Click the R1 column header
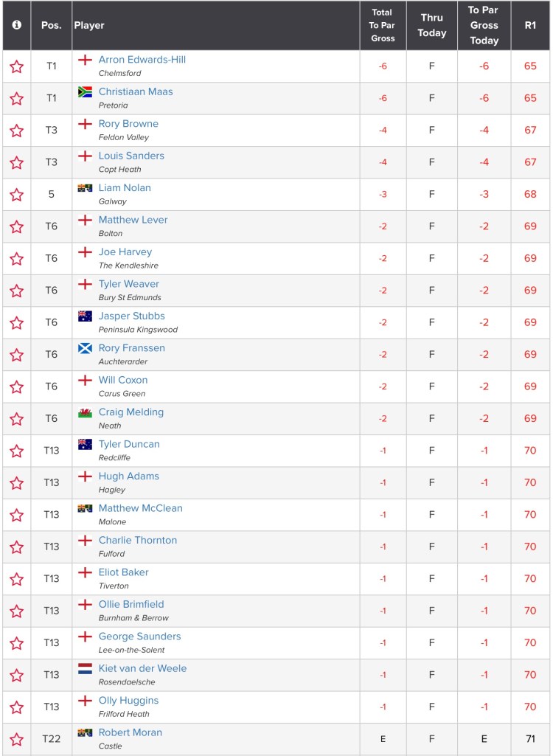Screen dimensions: 553x756 tap(530, 25)
